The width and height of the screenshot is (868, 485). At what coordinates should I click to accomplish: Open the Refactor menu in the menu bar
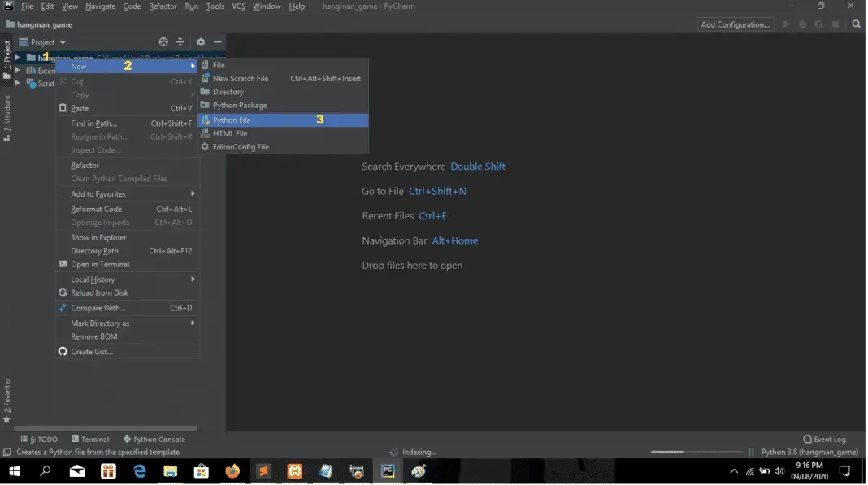click(163, 6)
